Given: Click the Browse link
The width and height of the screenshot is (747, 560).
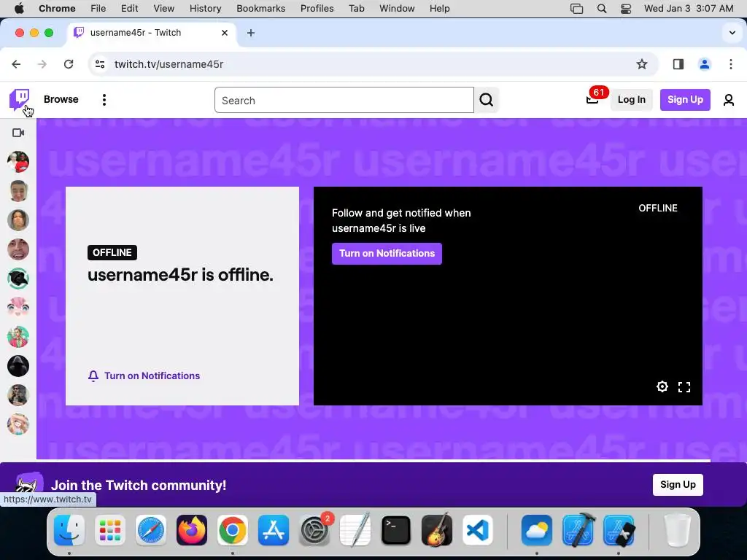Looking at the screenshot, I should pos(61,99).
